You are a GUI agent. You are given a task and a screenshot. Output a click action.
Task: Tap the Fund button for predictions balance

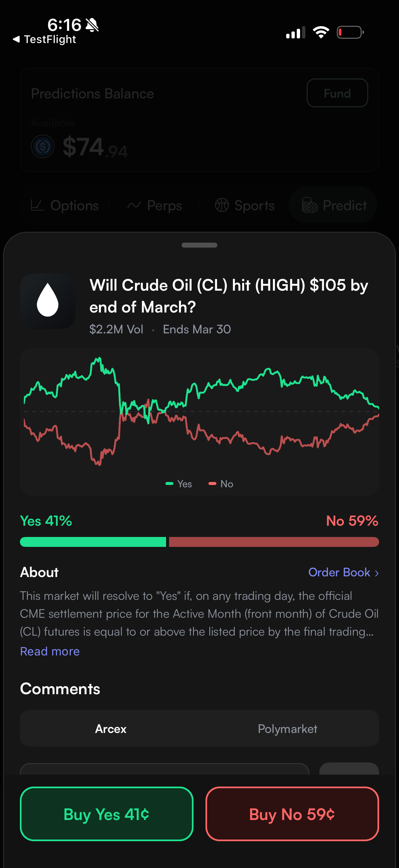click(337, 93)
